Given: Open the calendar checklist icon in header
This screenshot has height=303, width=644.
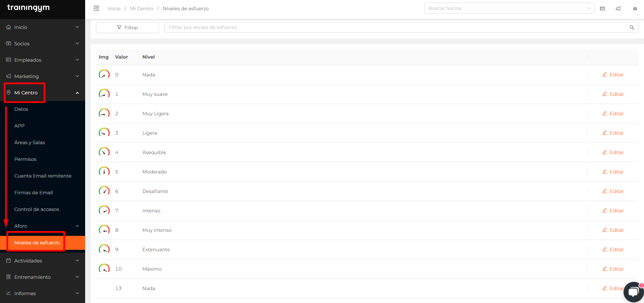Looking at the screenshot, I should 602,9.
